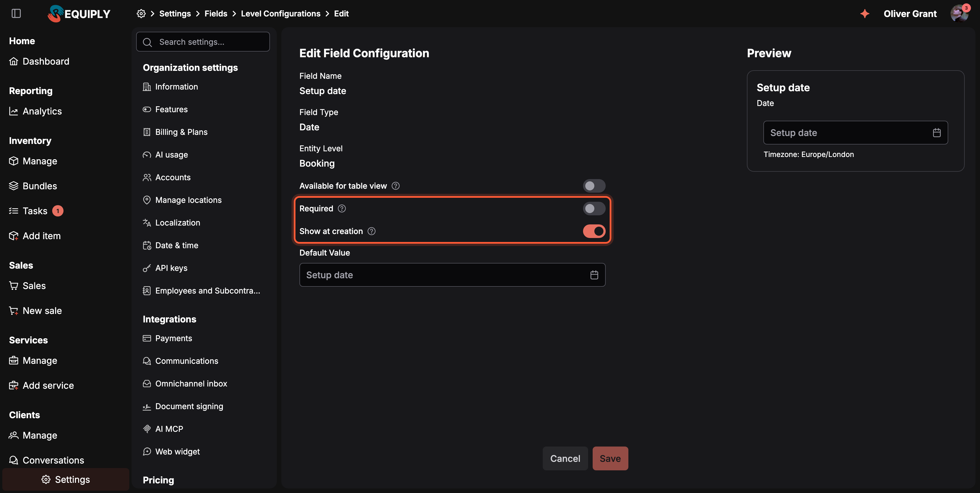
Task: Go to Settings in breadcrumb
Action: 175,14
